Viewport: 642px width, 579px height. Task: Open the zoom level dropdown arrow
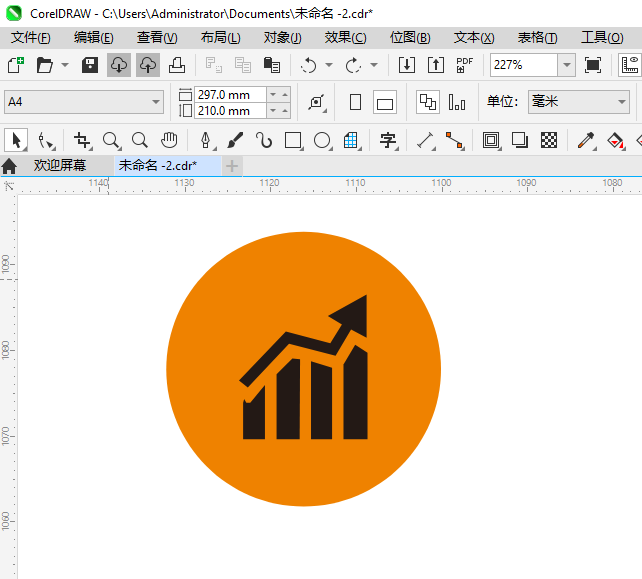pyautogui.click(x=567, y=65)
